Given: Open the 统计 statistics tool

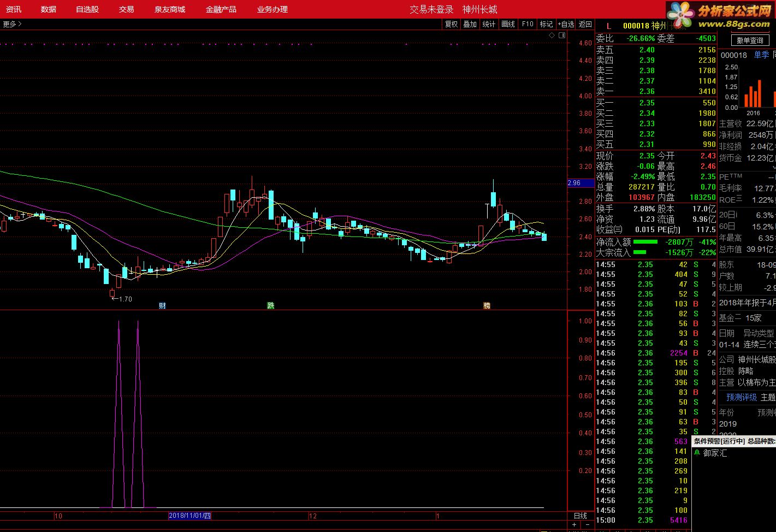Looking at the screenshot, I should (489, 24).
